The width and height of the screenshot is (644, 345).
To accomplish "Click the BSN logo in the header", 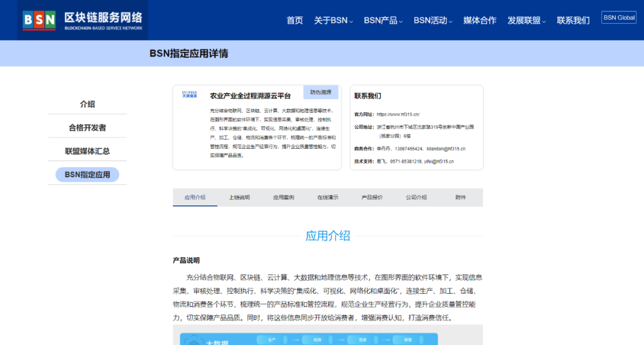I will click(82, 20).
